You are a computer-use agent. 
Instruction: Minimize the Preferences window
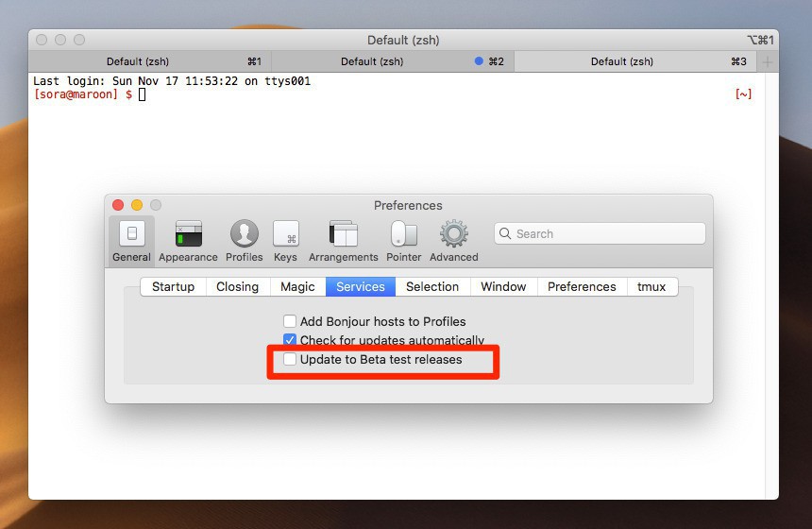[x=137, y=205]
